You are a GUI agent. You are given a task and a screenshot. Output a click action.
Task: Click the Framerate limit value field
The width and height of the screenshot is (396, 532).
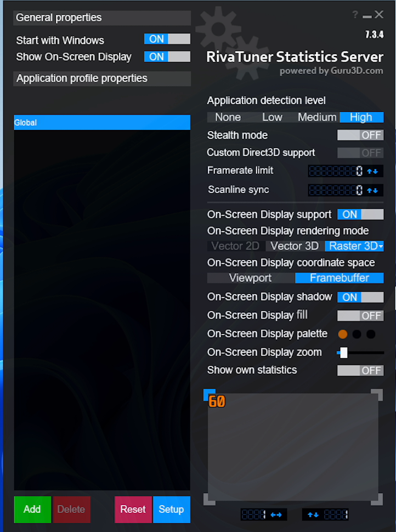pyautogui.click(x=336, y=171)
